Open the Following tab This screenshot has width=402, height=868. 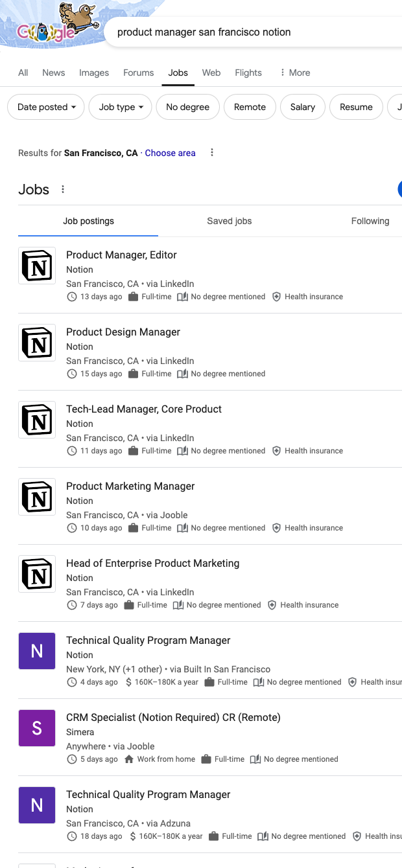[370, 221]
